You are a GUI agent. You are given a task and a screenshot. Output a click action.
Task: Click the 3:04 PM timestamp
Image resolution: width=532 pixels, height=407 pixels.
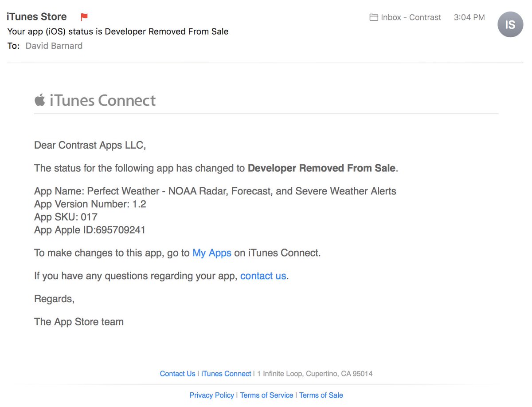tap(469, 17)
